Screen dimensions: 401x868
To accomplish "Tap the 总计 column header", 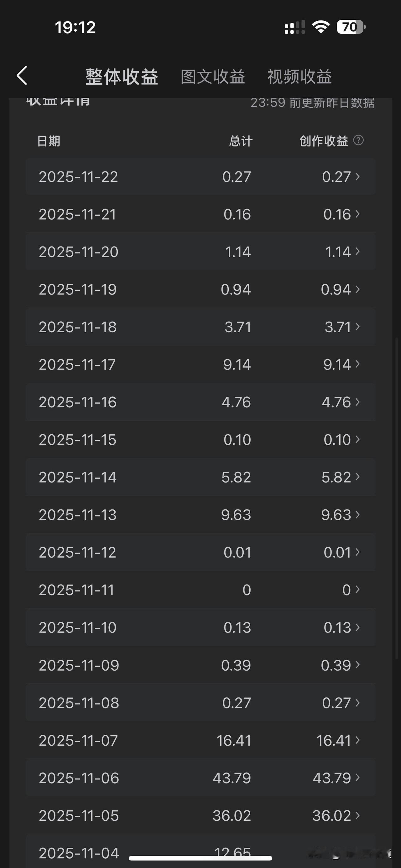I will click(x=241, y=141).
